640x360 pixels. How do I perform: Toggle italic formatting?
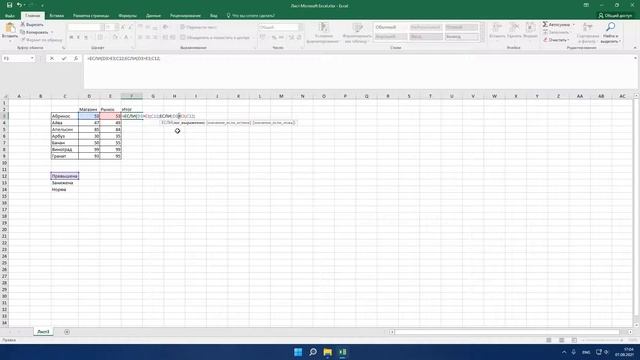click(78, 37)
